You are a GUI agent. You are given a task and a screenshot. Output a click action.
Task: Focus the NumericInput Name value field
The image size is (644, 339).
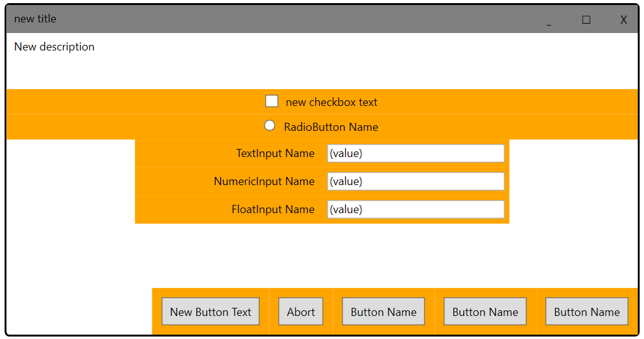pyautogui.click(x=416, y=181)
